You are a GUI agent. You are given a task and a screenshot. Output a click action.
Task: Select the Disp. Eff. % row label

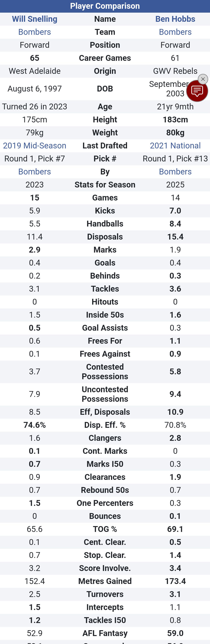coord(105,425)
